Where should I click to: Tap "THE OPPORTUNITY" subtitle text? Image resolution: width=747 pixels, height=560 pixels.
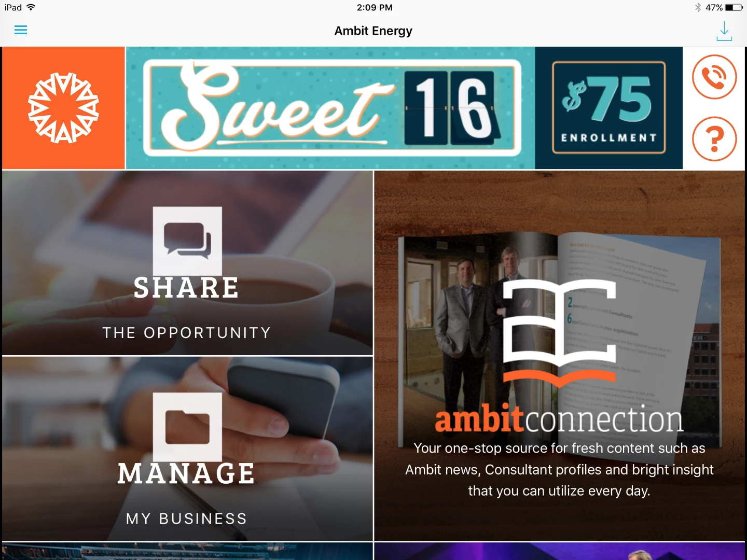[x=187, y=333]
